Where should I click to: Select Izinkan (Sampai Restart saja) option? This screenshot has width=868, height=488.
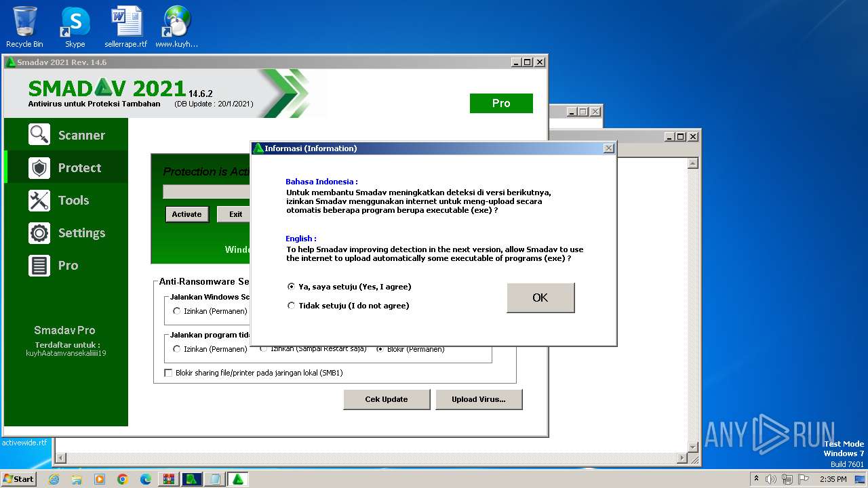pyautogui.click(x=313, y=349)
